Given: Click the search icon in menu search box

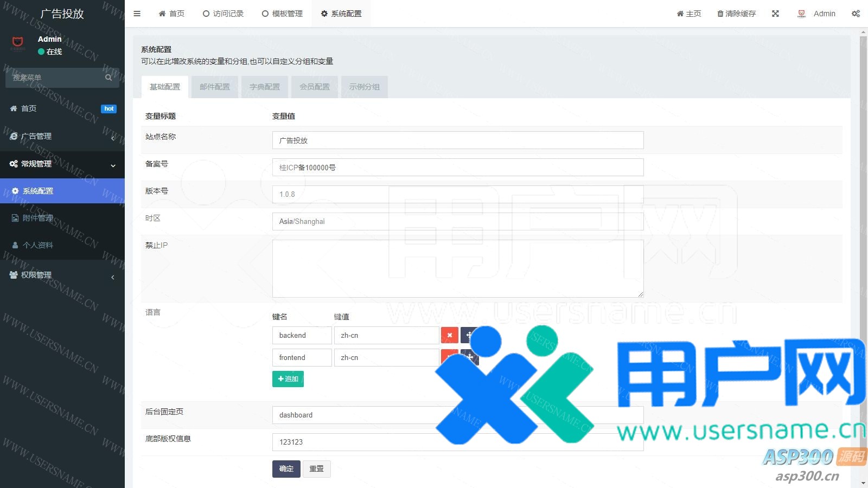Looking at the screenshot, I should coord(108,78).
